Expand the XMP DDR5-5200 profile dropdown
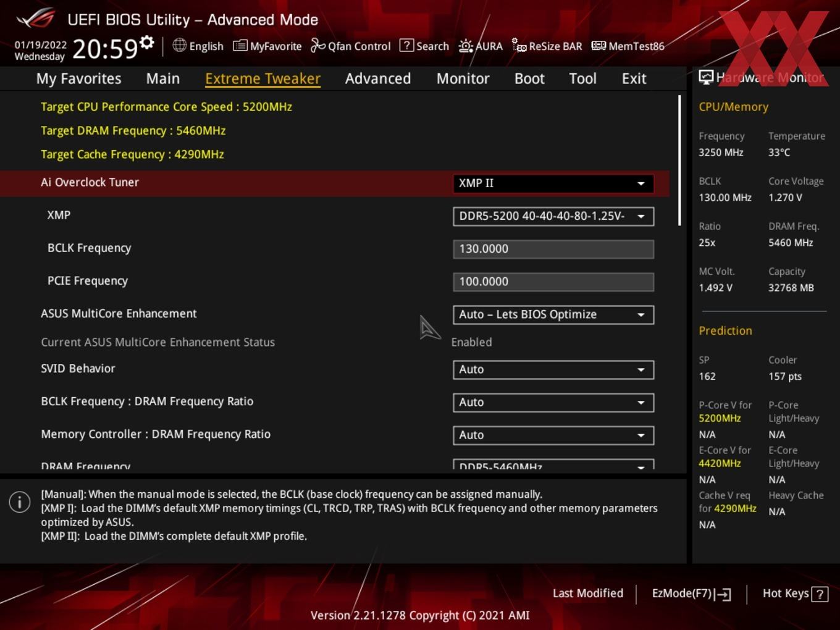 (x=553, y=216)
